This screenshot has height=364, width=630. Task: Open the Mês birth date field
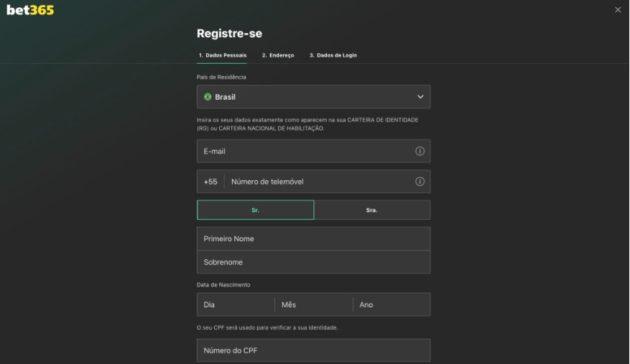313,304
